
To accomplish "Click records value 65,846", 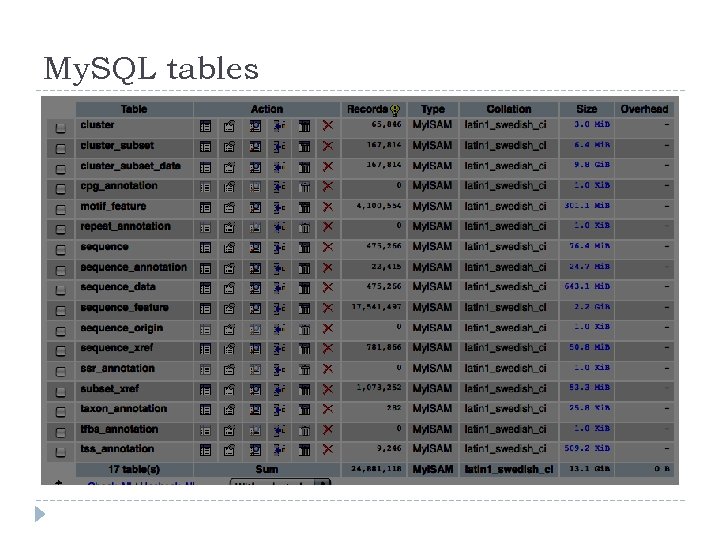I will (386, 124).
